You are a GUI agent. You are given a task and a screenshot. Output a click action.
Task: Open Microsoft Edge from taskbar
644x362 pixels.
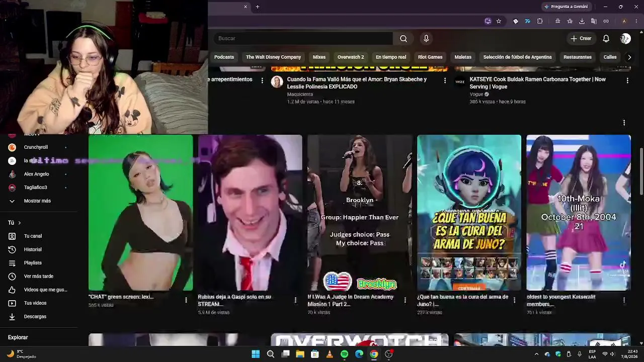(x=359, y=354)
